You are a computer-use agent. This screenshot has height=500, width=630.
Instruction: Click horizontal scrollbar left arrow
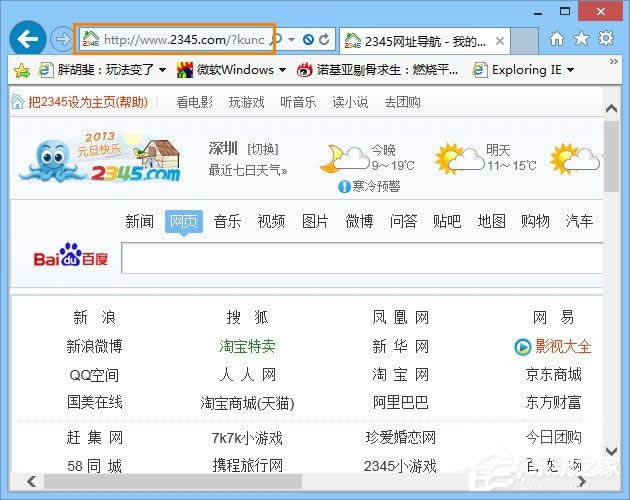pyautogui.click(x=32, y=481)
